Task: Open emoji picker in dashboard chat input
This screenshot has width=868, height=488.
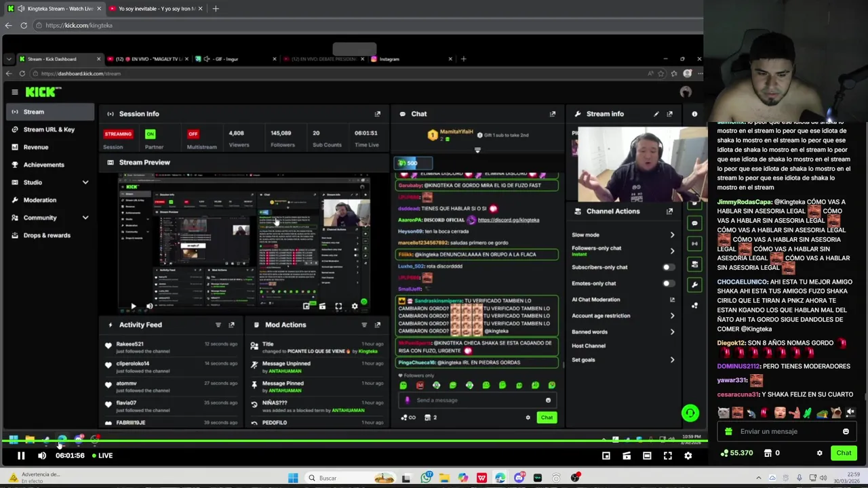Action: [548, 400]
